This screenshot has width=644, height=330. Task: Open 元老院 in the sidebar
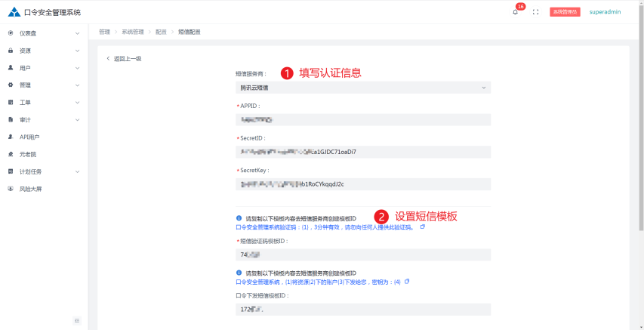click(x=28, y=154)
